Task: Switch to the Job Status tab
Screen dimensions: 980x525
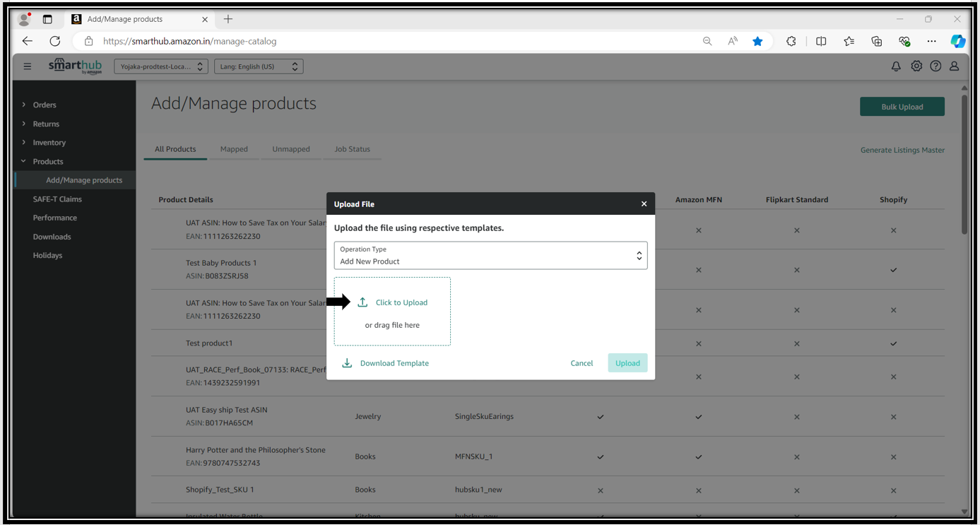Action: pyautogui.click(x=352, y=149)
